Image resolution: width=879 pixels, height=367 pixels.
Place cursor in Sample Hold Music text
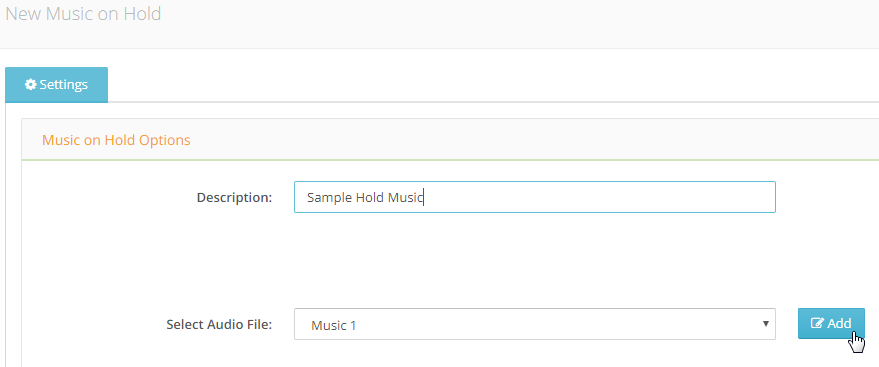coord(365,197)
